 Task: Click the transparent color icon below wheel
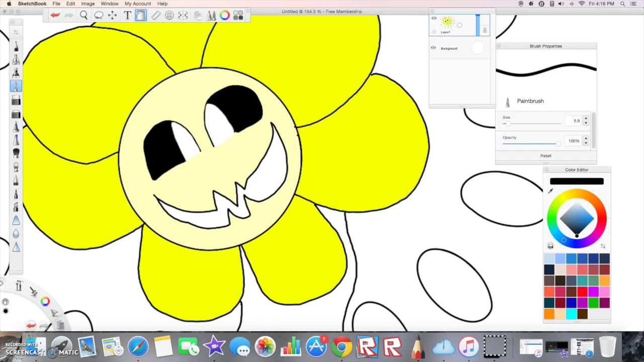pos(550,246)
